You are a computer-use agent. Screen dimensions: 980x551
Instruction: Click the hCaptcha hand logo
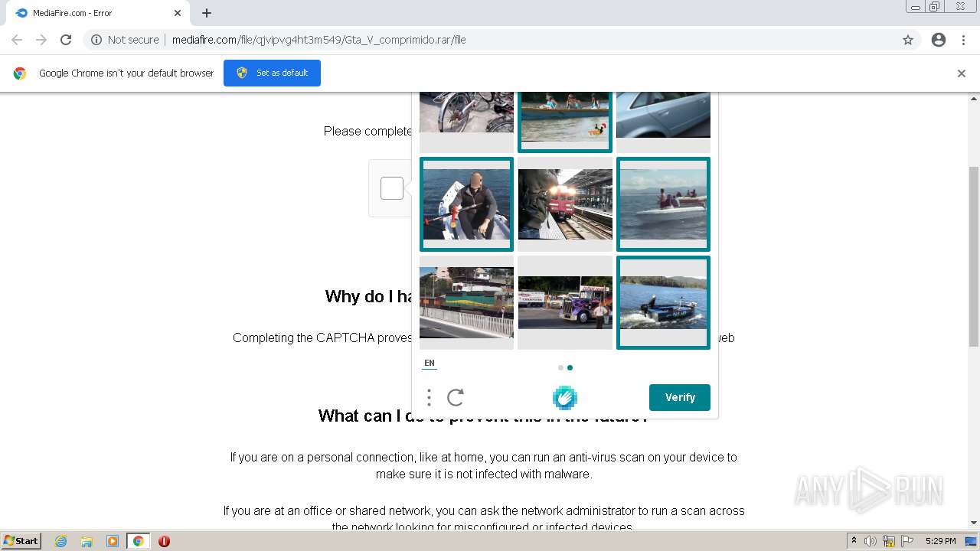565,397
